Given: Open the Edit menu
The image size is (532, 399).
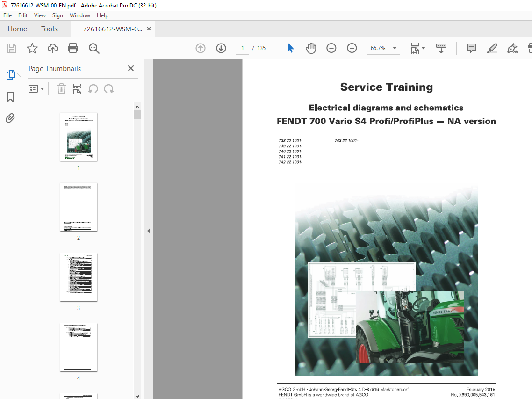Looking at the screenshot, I should [23, 15].
